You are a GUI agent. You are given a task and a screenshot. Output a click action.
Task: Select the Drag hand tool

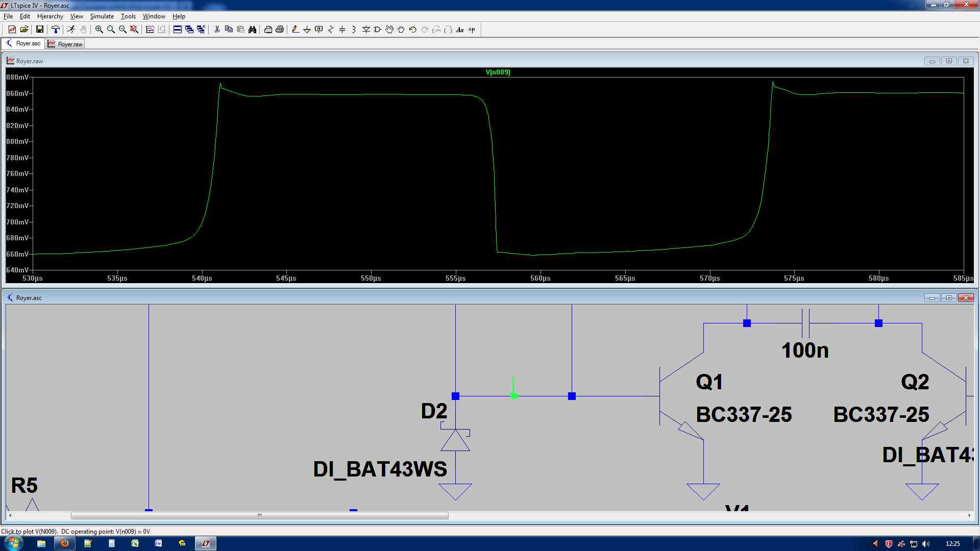click(x=401, y=30)
